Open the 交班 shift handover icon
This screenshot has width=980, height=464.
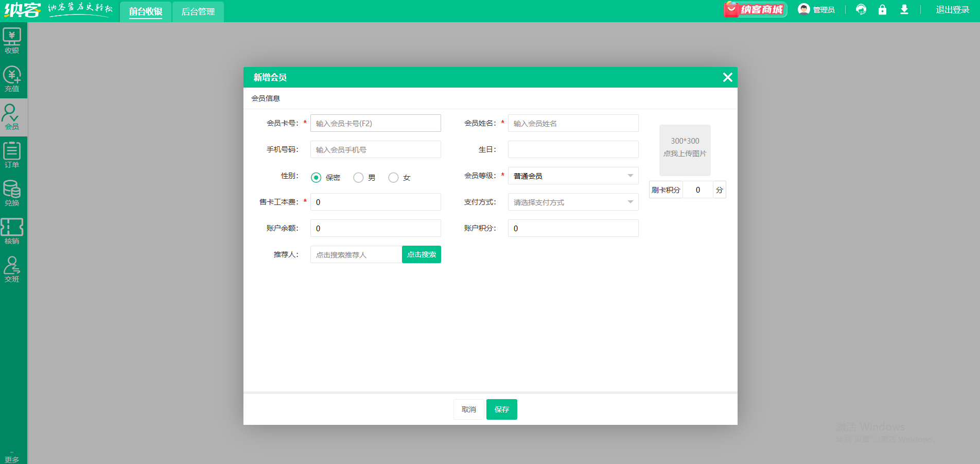click(x=12, y=269)
